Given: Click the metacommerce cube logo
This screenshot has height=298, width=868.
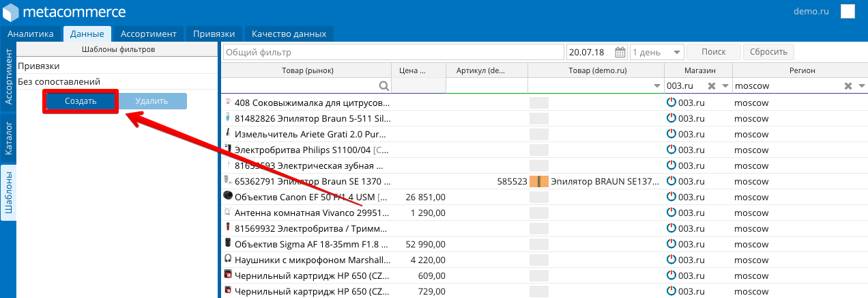Looking at the screenshot, I should click(x=12, y=12).
